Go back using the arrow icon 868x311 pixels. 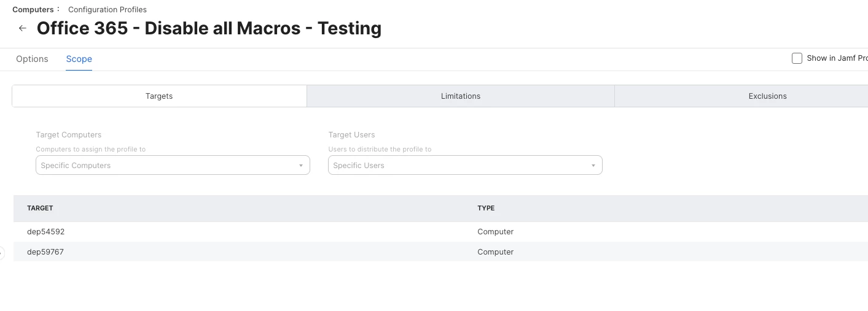pyautogui.click(x=23, y=28)
